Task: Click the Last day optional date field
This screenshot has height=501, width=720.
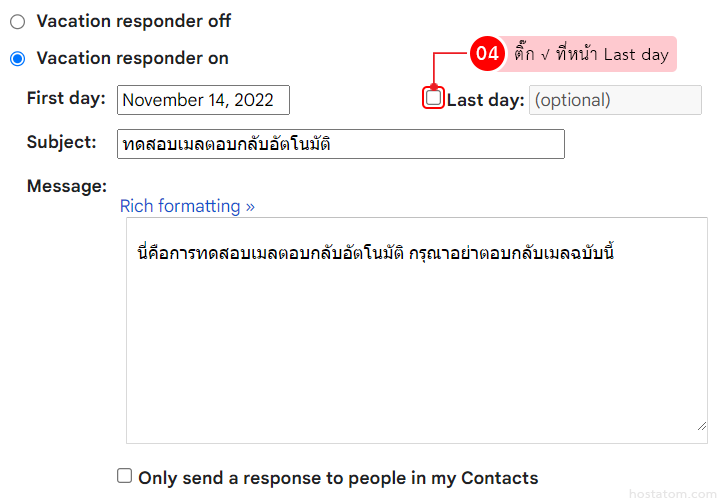Action: [614, 100]
